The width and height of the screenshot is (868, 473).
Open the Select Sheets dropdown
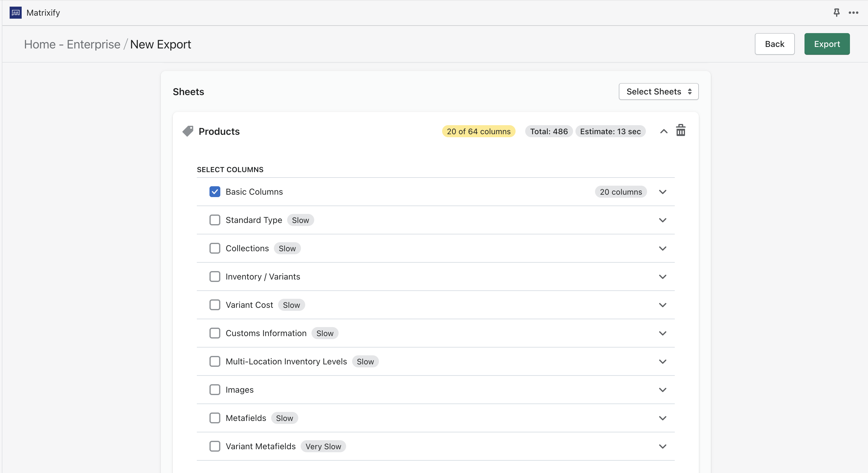(x=659, y=92)
